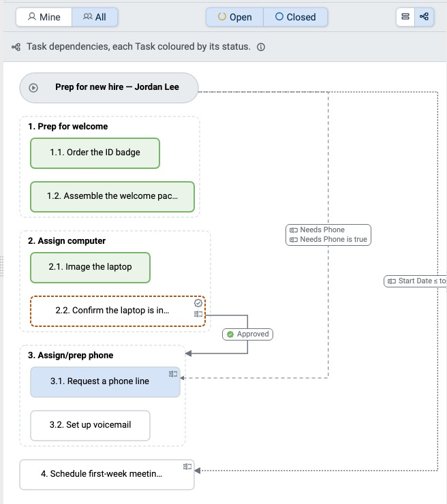The image size is (447, 504).
Task: Click the Needs Phone condition label
Action: pos(322,230)
